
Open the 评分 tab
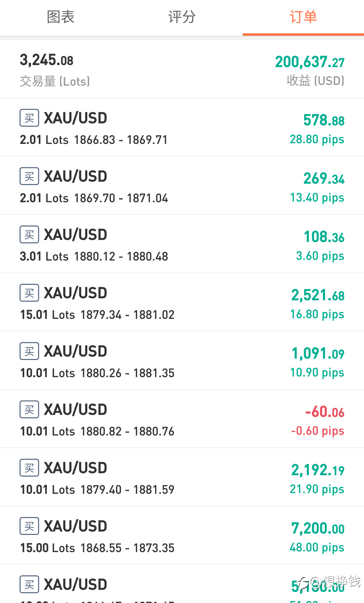[x=182, y=17]
